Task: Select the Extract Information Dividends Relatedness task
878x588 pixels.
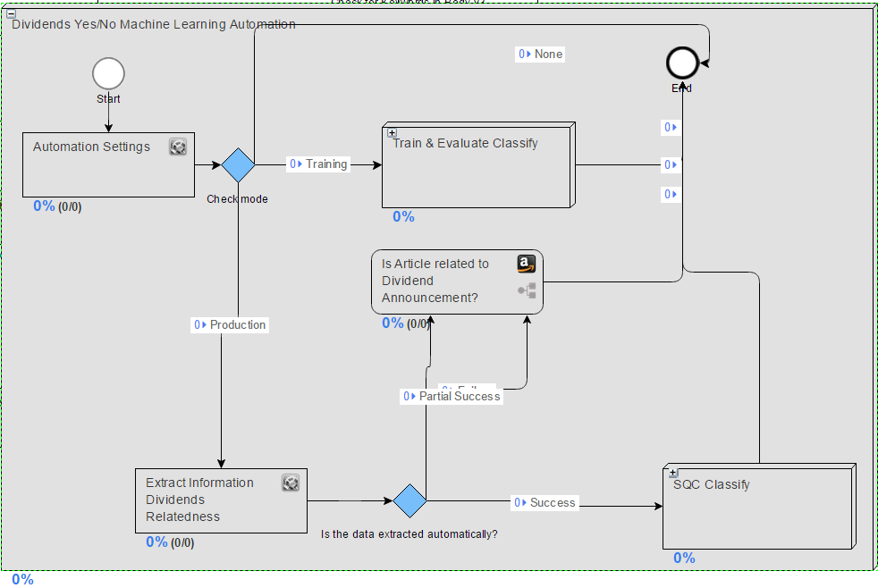Action: pyautogui.click(x=221, y=500)
